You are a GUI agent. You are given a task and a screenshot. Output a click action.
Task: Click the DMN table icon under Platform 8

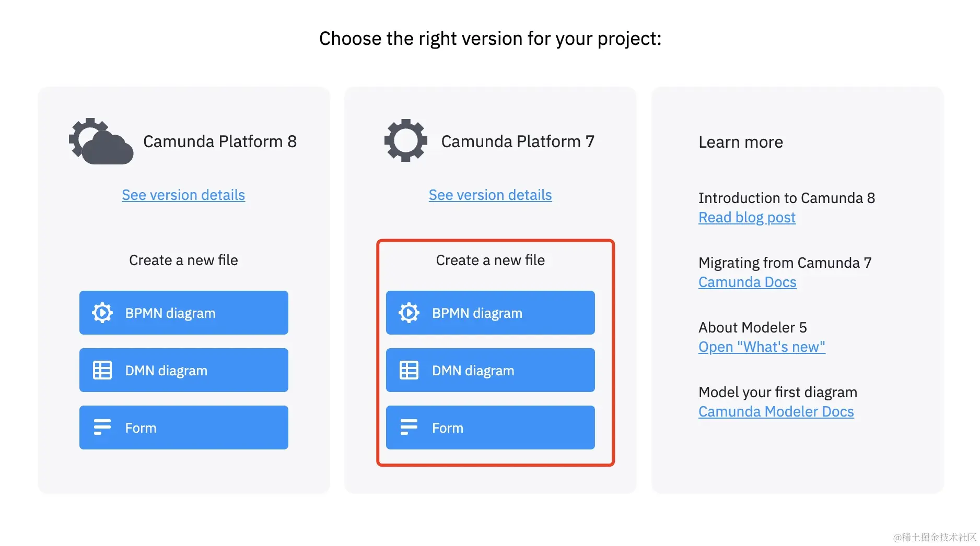point(102,370)
